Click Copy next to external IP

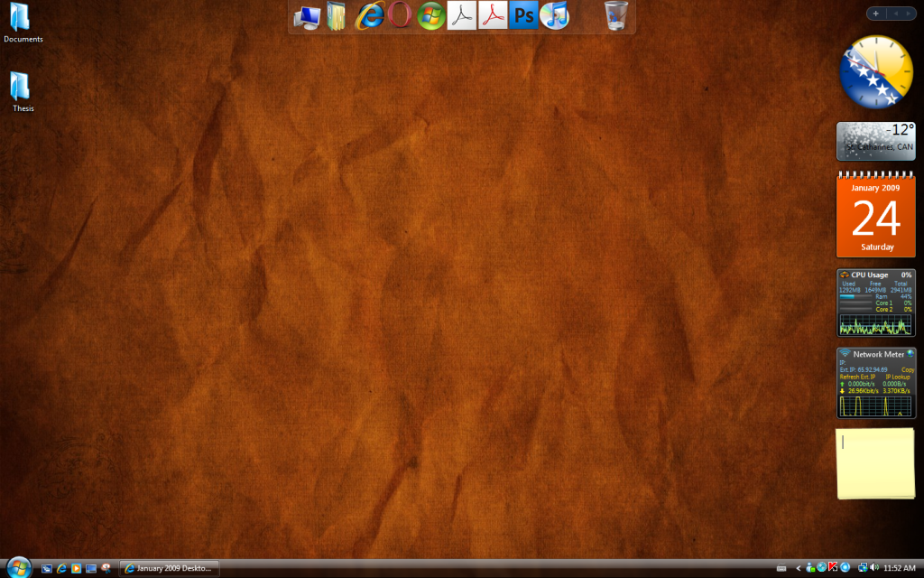click(x=908, y=369)
